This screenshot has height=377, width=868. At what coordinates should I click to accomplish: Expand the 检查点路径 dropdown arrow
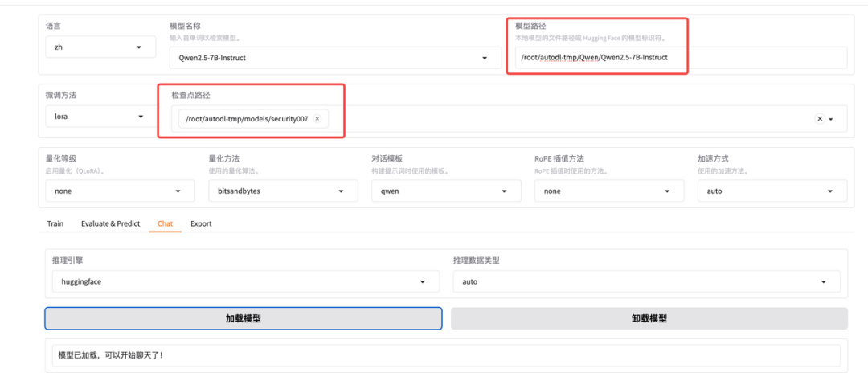831,119
